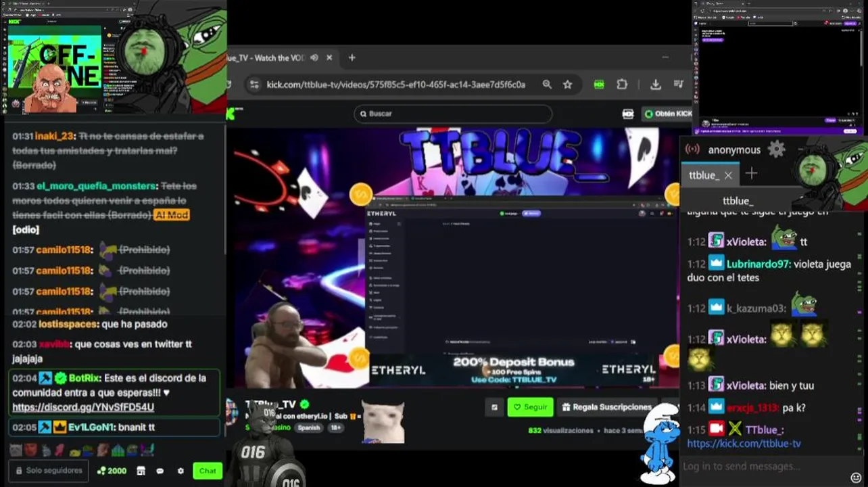The width and height of the screenshot is (868, 487).
Task: Click the Kick URL in address bar
Action: click(x=395, y=85)
